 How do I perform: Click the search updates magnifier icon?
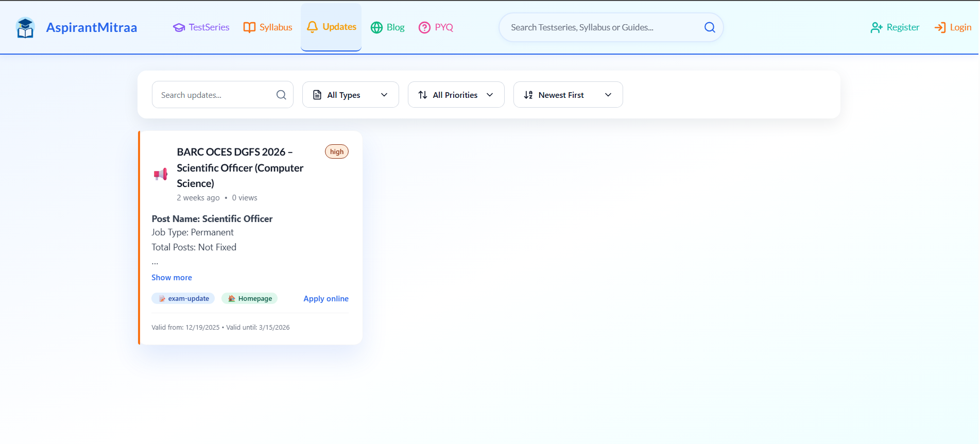tap(281, 95)
